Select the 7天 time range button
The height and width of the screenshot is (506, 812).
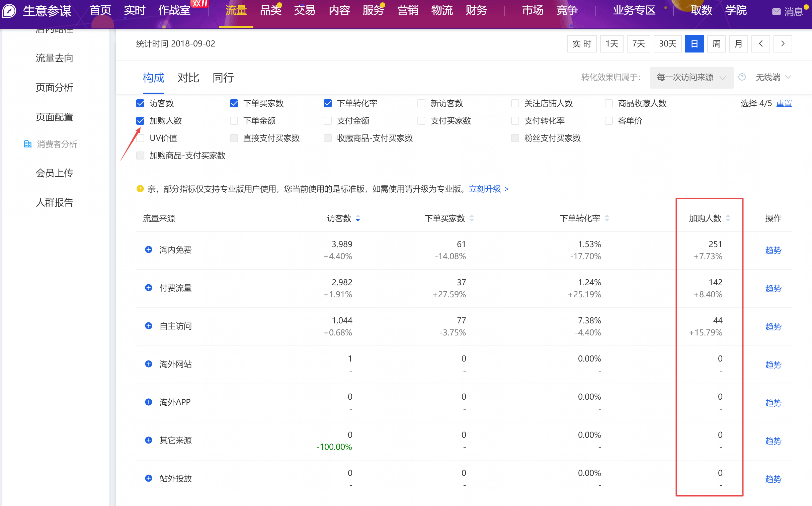[x=639, y=44]
